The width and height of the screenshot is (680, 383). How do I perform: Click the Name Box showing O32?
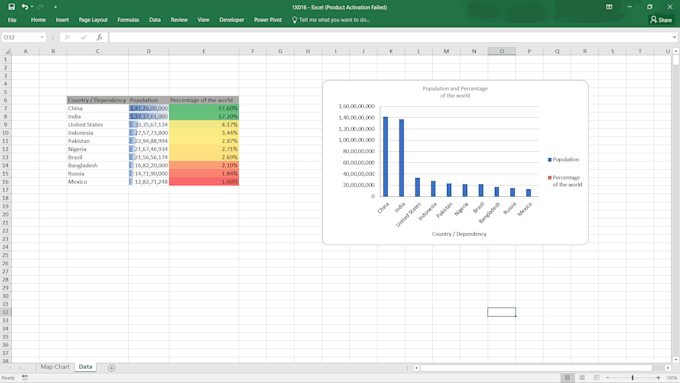pyautogui.click(x=20, y=37)
